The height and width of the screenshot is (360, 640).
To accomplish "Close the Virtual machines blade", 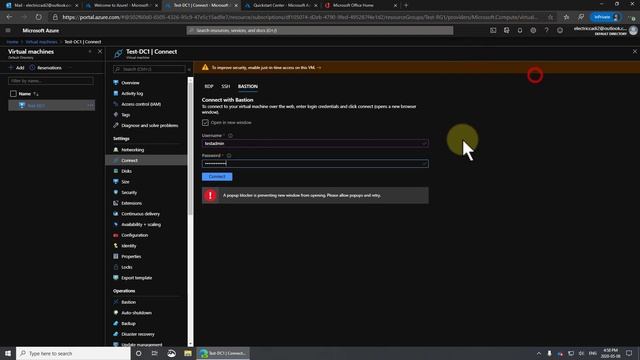I will coord(100,52).
